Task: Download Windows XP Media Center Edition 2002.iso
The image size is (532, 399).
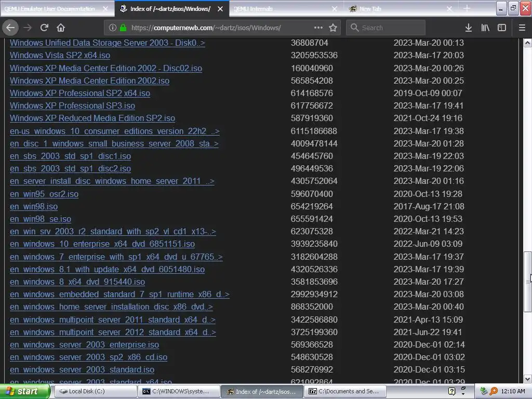Action: coord(89,81)
